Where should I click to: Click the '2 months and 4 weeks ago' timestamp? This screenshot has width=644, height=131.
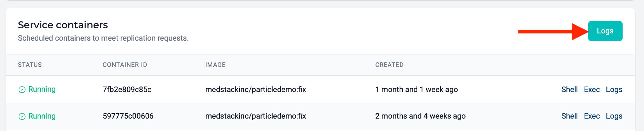pos(420,116)
